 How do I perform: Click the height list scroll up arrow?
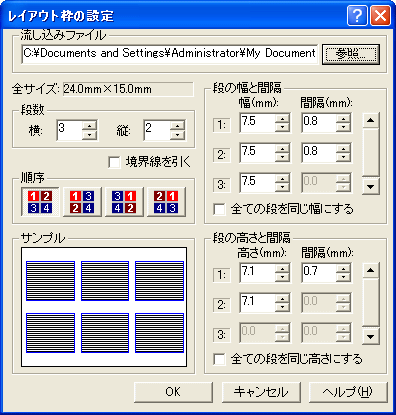(x=371, y=271)
